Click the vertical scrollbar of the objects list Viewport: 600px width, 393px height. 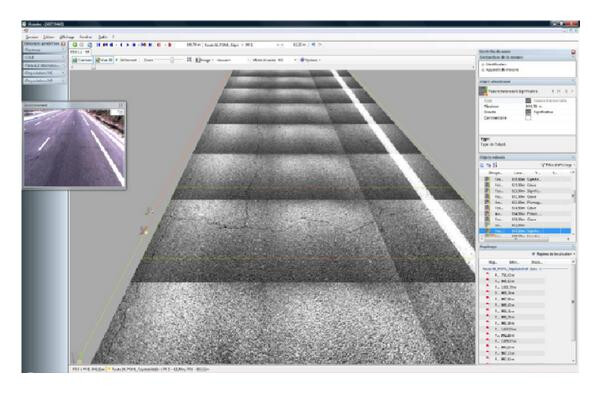pos(573,204)
